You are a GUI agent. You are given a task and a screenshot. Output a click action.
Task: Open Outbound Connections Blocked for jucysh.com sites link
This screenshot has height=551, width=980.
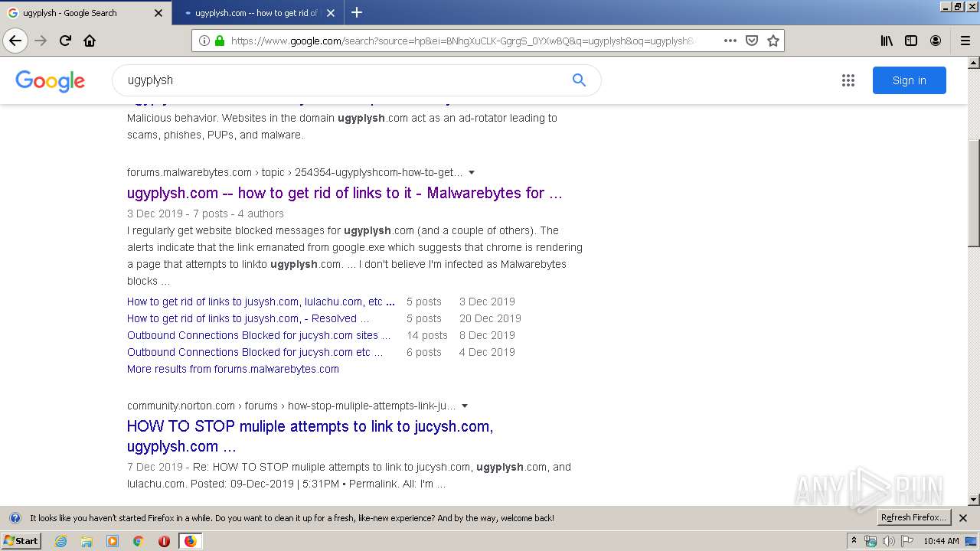pyautogui.click(x=259, y=335)
